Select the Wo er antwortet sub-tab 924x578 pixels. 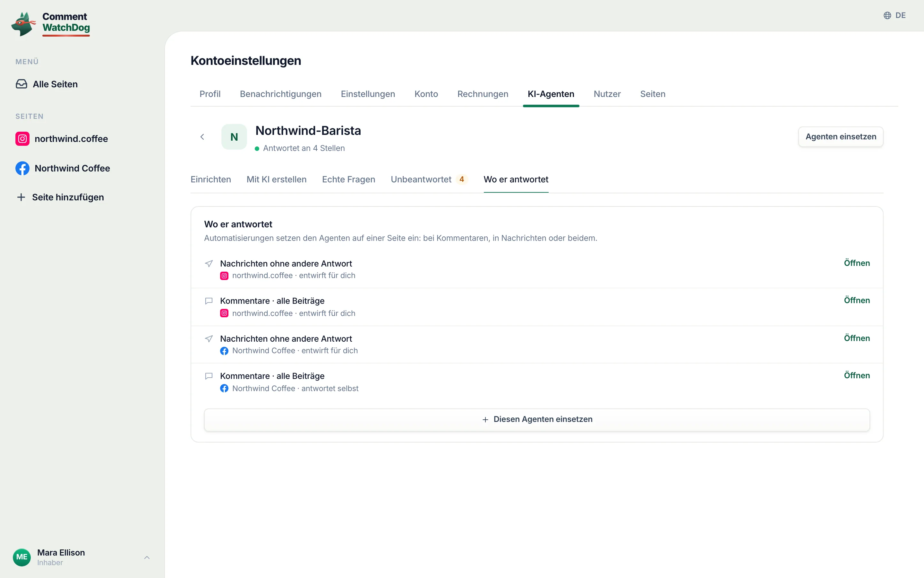pos(516,179)
